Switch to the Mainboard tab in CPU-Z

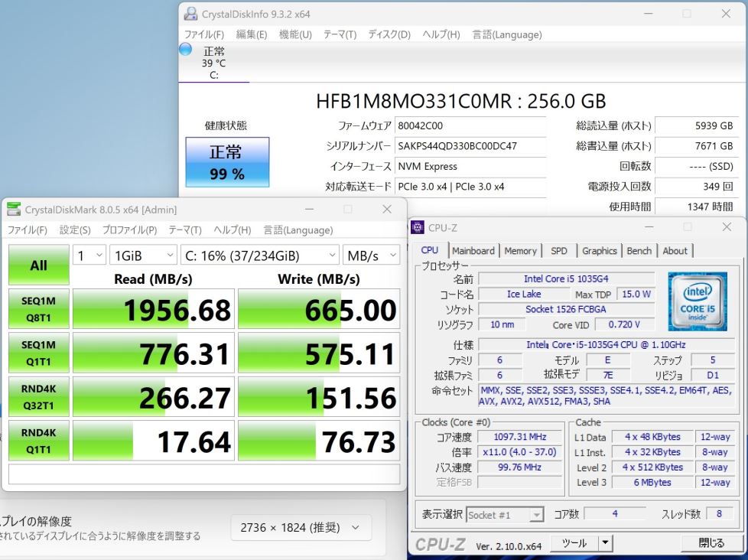(x=473, y=251)
